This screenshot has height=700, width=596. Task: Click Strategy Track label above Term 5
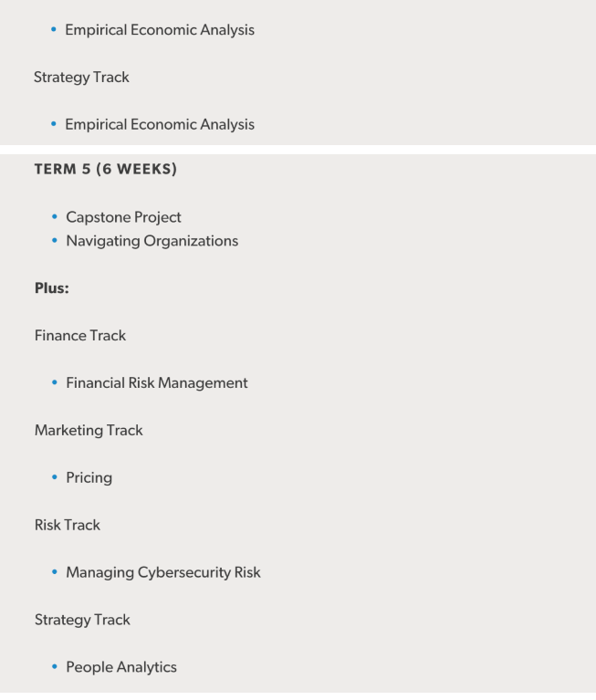pos(81,78)
